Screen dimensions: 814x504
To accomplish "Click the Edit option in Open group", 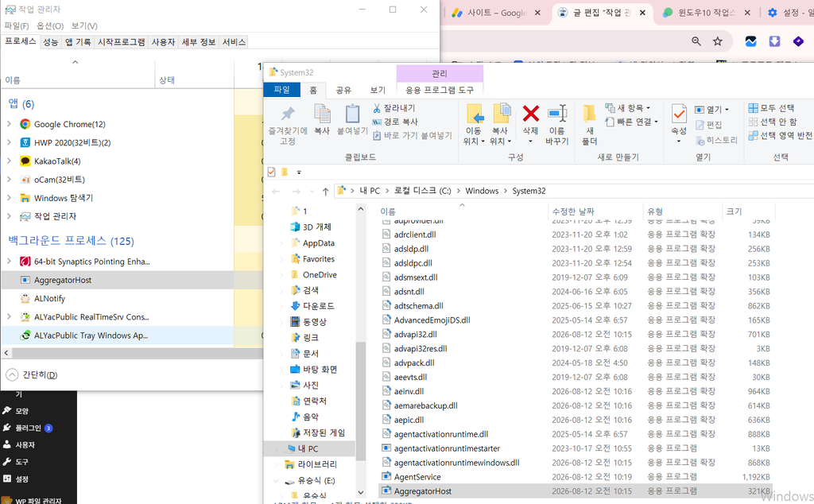I will tap(708, 125).
